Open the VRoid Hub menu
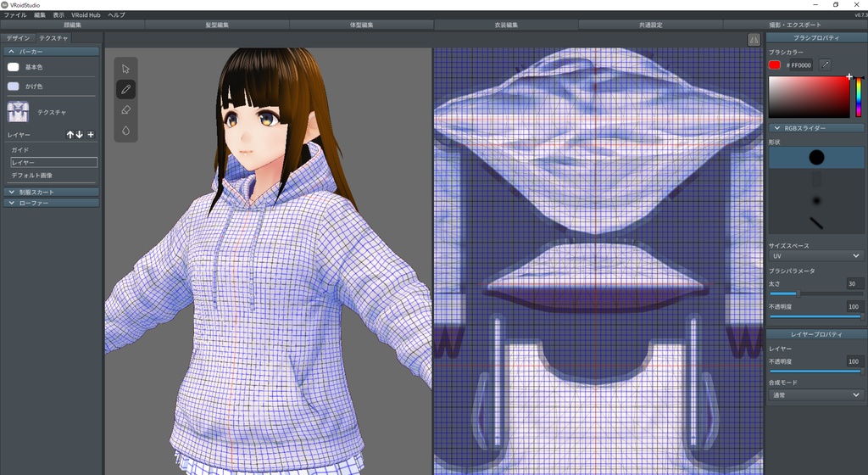This screenshot has width=868, height=475. tap(86, 15)
